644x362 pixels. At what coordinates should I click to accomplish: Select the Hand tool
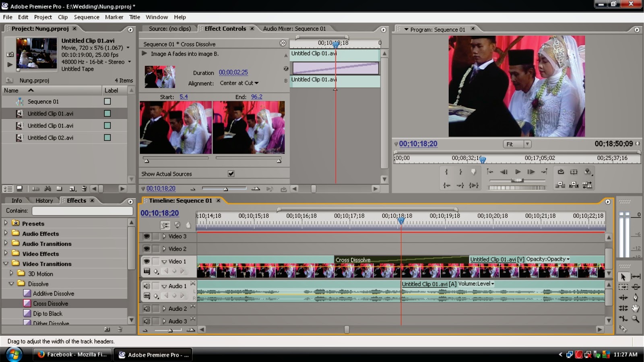[x=636, y=309]
